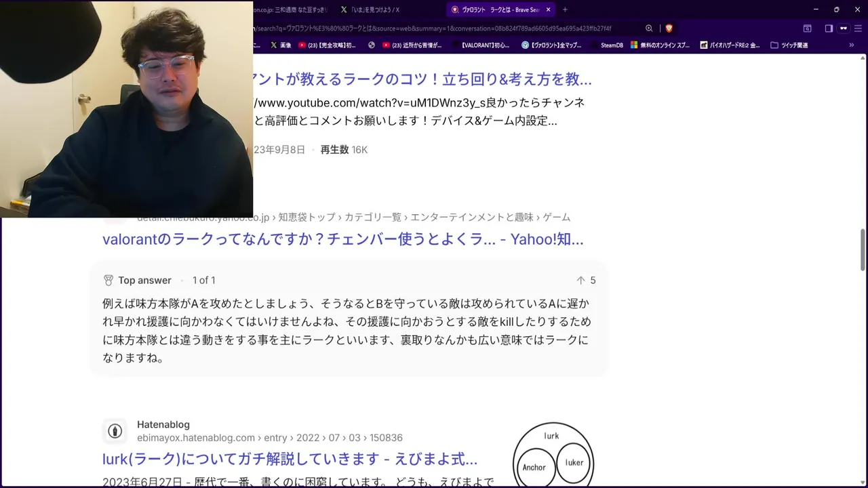Click the 23年9月8日 video date

[279, 150]
